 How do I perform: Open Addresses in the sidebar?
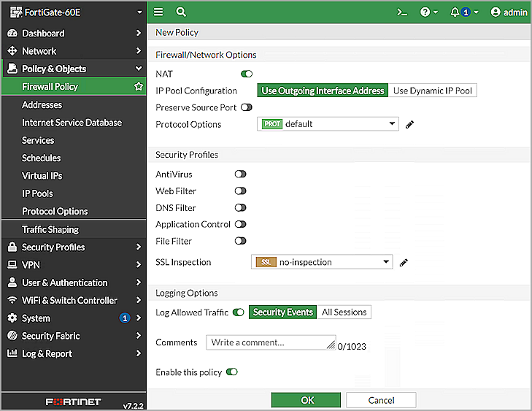coord(42,104)
